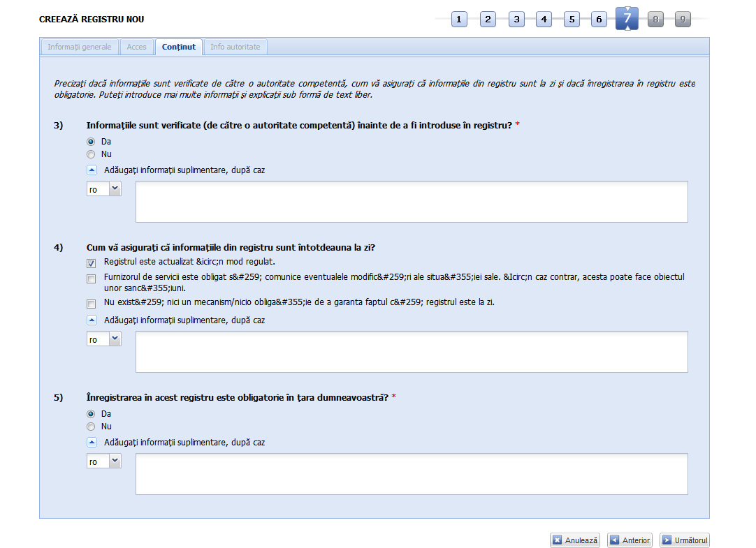Image resolution: width=756 pixels, height=548 pixels.
Task: Check 'Furnizorul de servicii este obligat' option
Action: 92,279
